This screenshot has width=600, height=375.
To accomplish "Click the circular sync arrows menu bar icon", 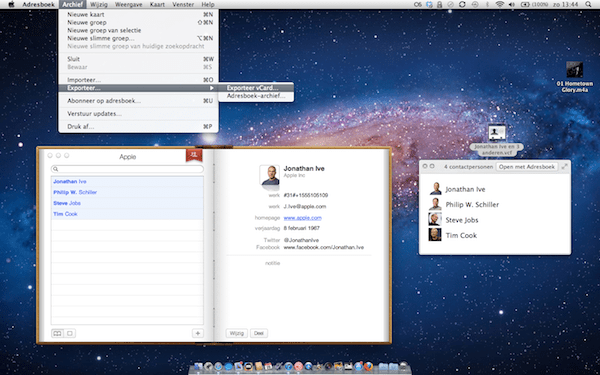I will click(x=462, y=5).
